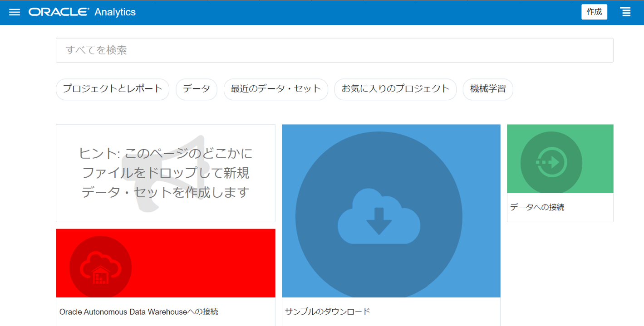This screenshot has height=326, width=644.
Task: Select the プロジェクトとレポート filter chip
Action: pyautogui.click(x=112, y=89)
